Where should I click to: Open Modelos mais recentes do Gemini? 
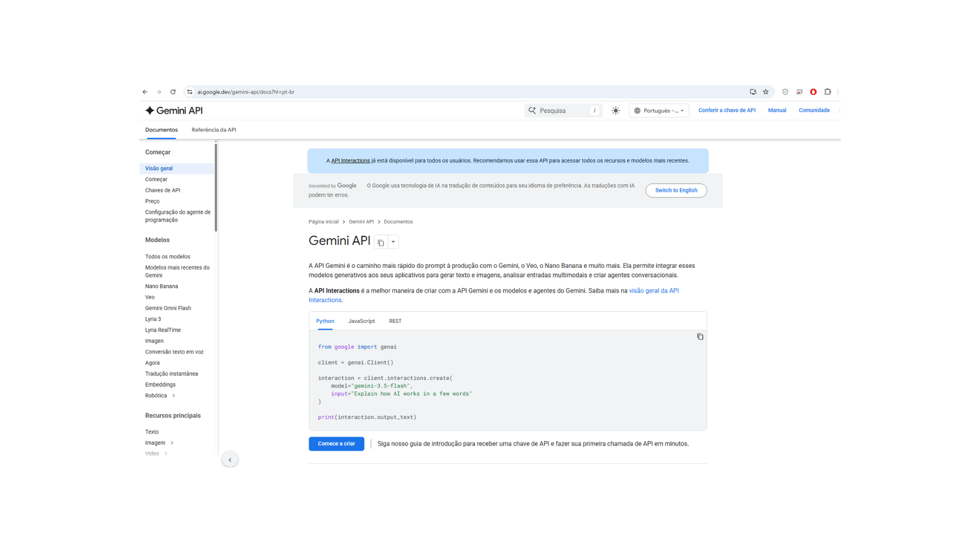click(177, 271)
